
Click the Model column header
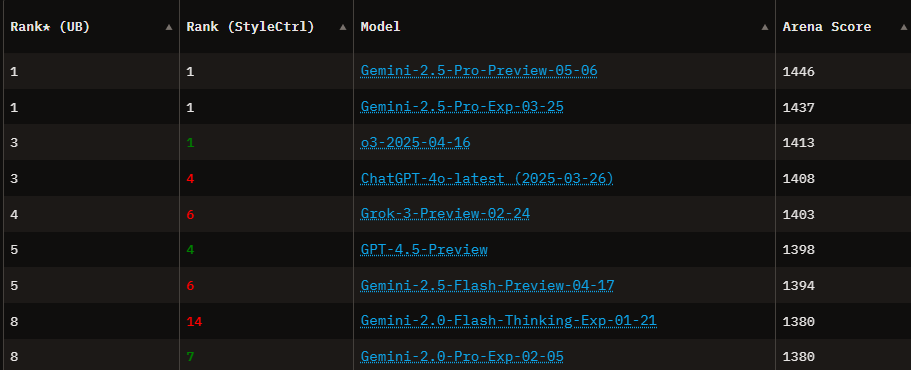[x=564, y=27]
